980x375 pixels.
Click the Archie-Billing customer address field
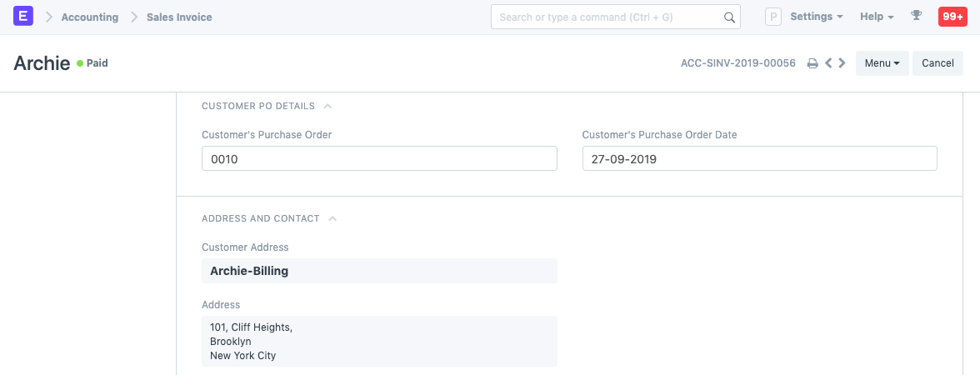(x=379, y=271)
